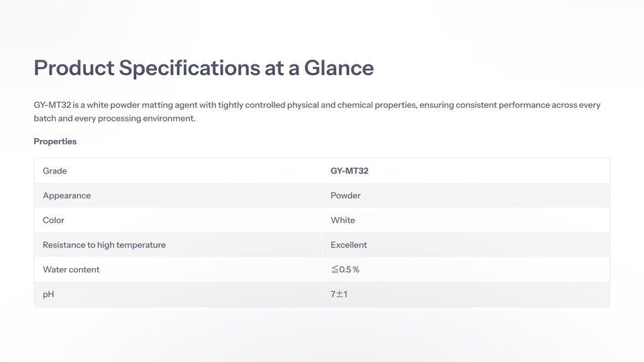The image size is (644, 362).
Task: Click the "Resistance to high temperature" cell
Action: (104, 245)
